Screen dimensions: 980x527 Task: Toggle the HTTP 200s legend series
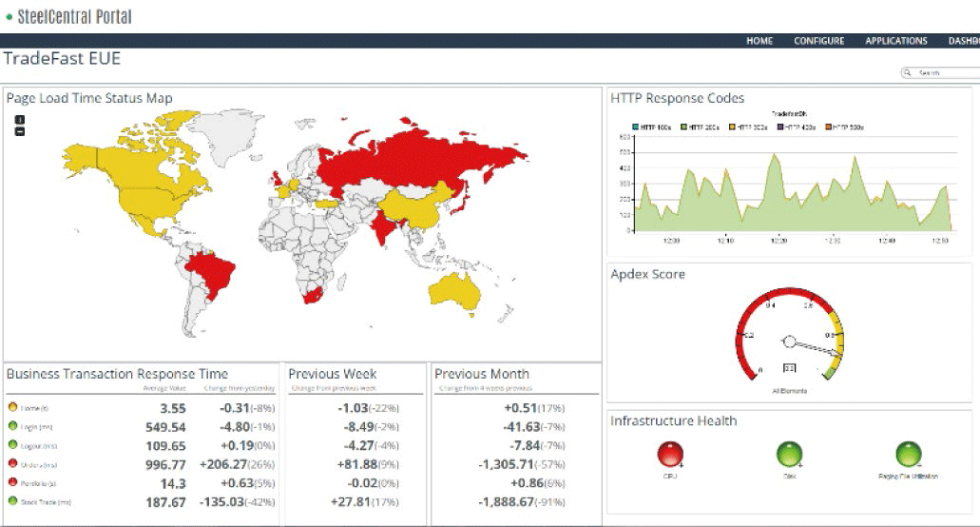point(699,127)
